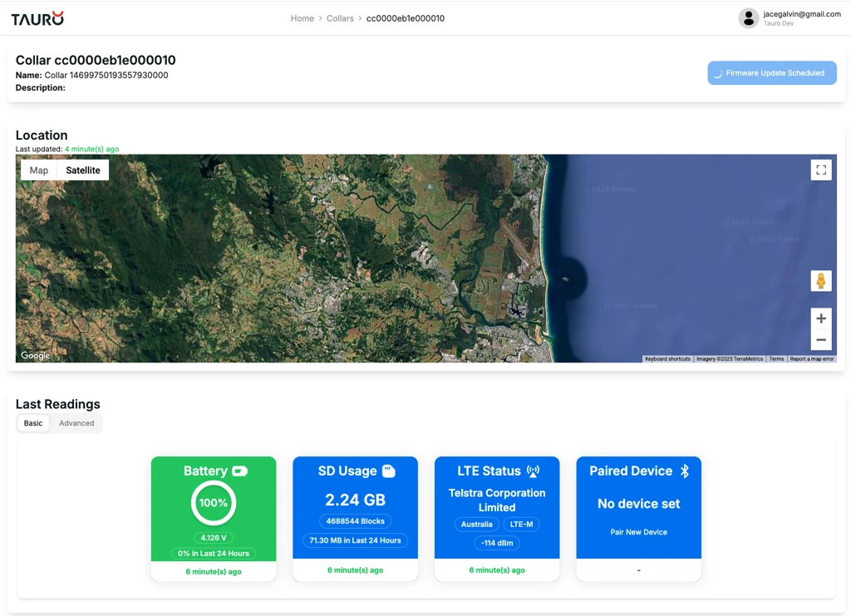Click the SD card icon
The width and height of the screenshot is (851, 616).
point(388,471)
